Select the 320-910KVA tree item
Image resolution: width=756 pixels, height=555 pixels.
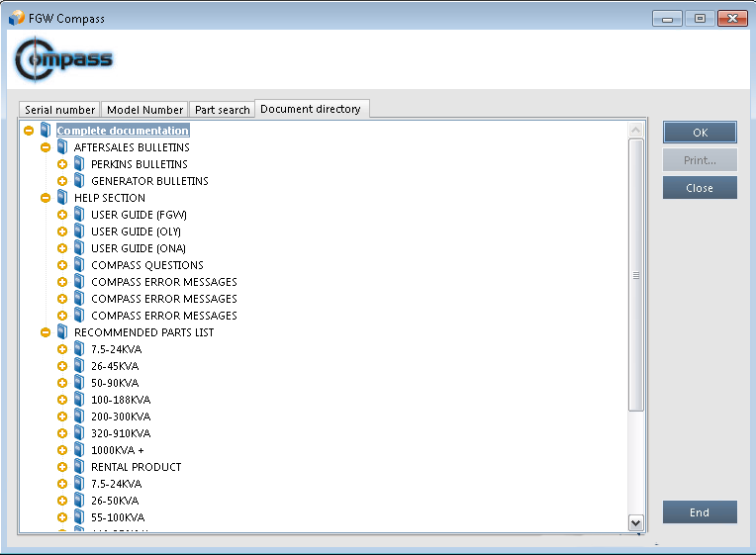pyautogui.click(x=121, y=433)
